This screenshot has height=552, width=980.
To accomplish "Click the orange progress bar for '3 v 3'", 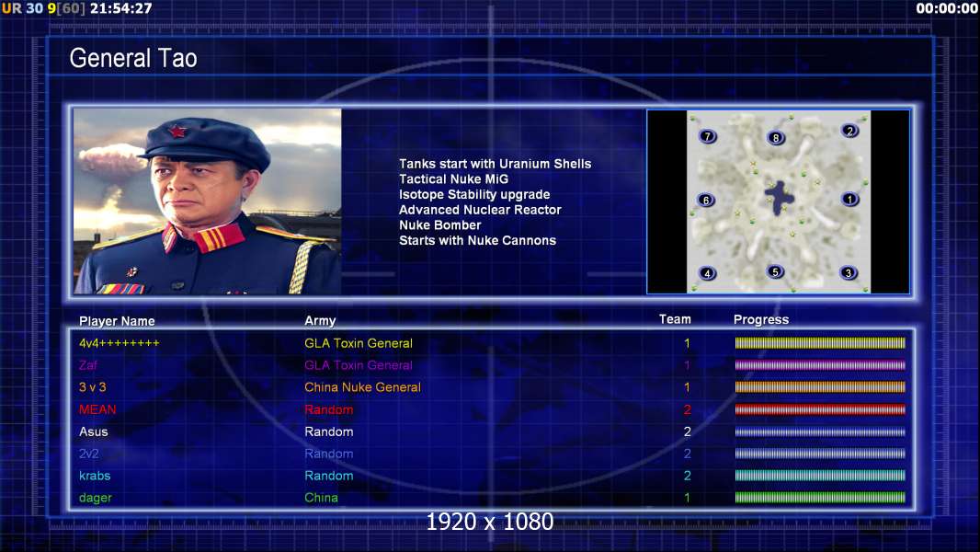I will click(820, 387).
